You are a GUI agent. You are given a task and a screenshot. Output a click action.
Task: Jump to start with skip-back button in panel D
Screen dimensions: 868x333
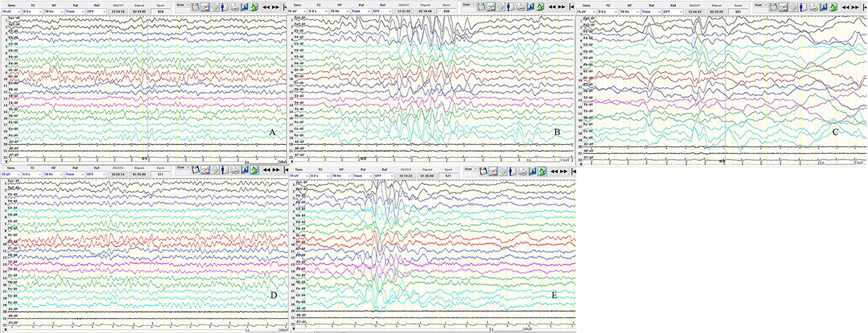[285, 169]
